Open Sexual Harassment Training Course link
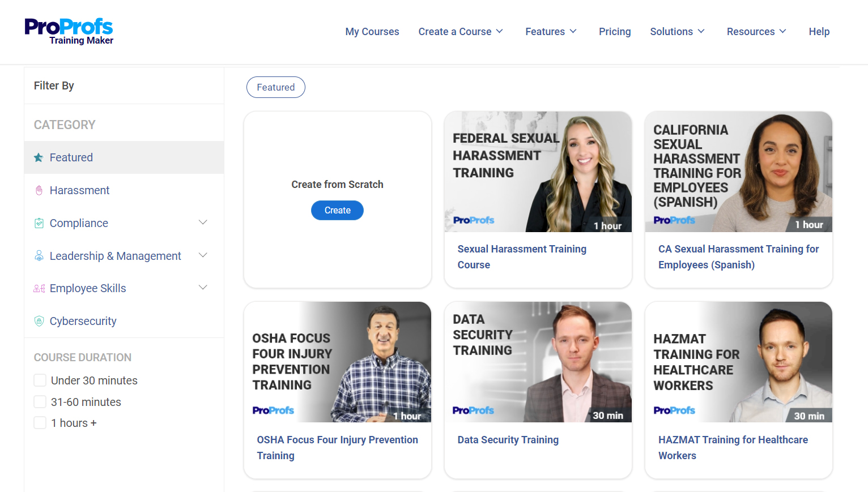Viewport: 868px width, 492px height. [522, 257]
